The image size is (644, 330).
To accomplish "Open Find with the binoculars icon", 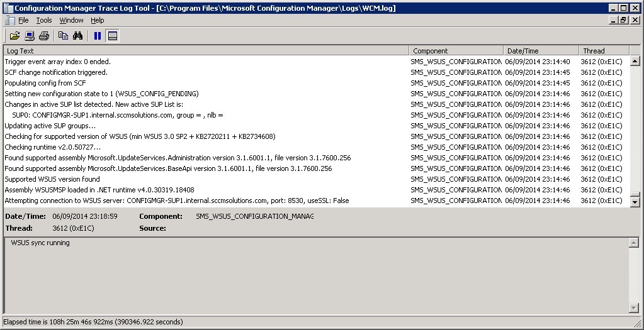I will [x=78, y=36].
